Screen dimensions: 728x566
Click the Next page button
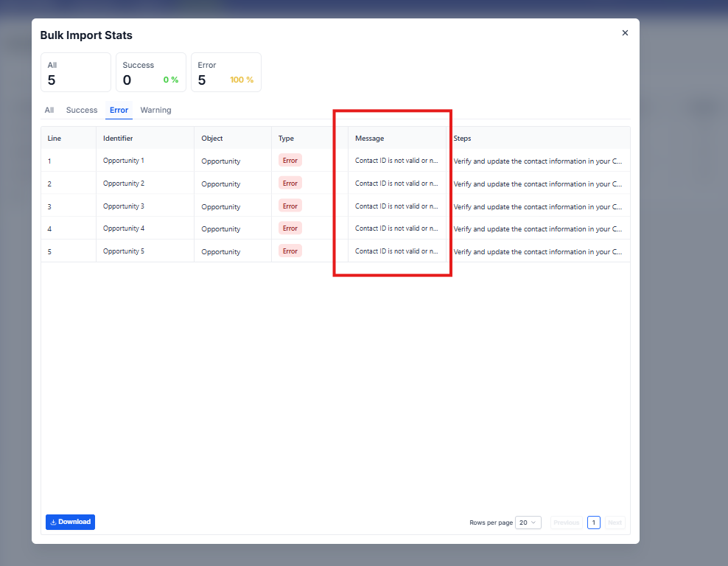(x=615, y=523)
